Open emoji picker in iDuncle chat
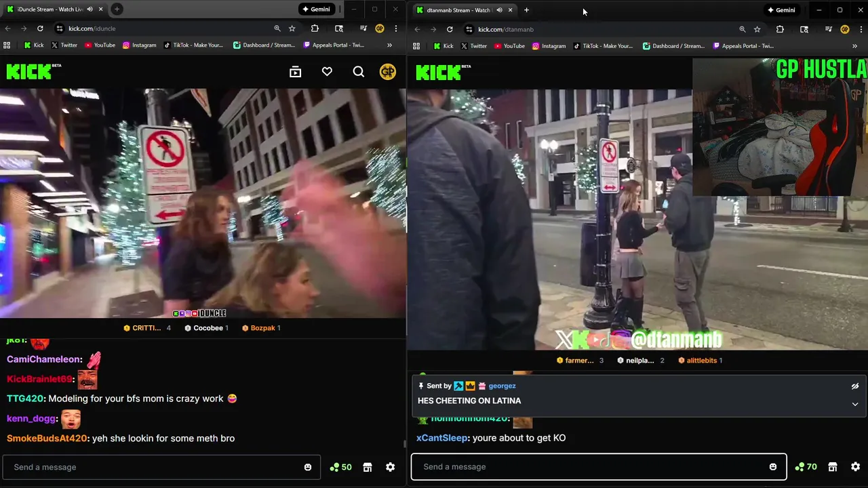The width and height of the screenshot is (868, 488). point(308,467)
